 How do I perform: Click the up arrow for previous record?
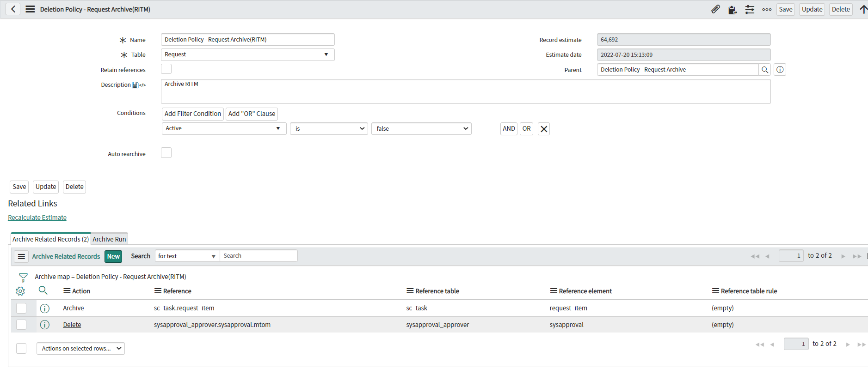click(863, 9)
